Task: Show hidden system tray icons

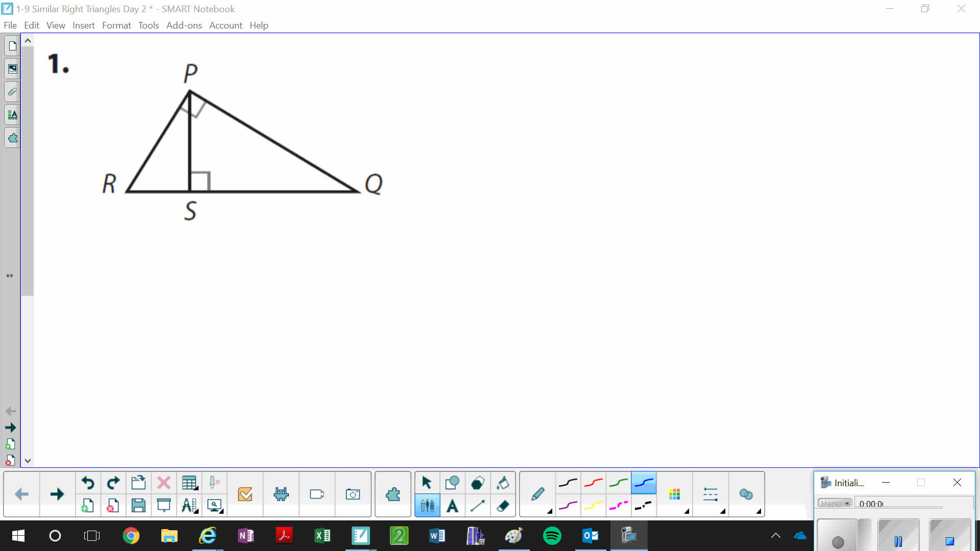Action: point(776,535)
